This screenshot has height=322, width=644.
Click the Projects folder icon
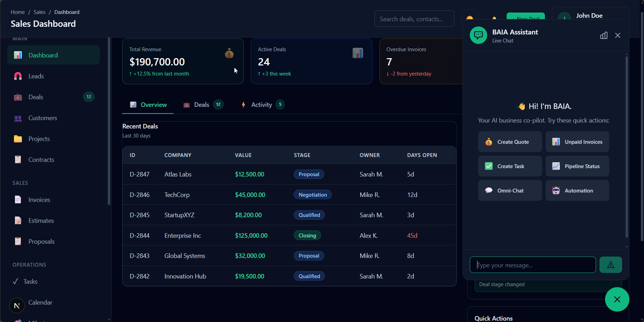click(x=18, y=139)
